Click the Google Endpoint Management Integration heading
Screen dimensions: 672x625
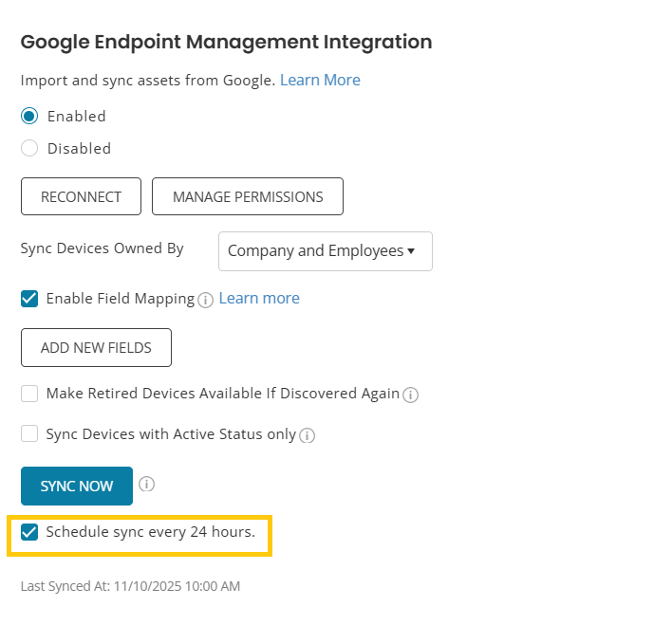tap(226, 43)
